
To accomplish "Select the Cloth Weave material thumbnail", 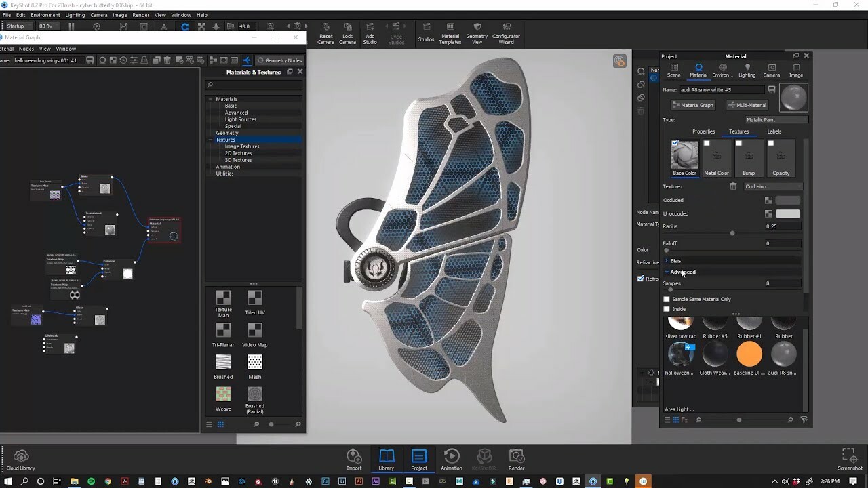I will 714,353.
